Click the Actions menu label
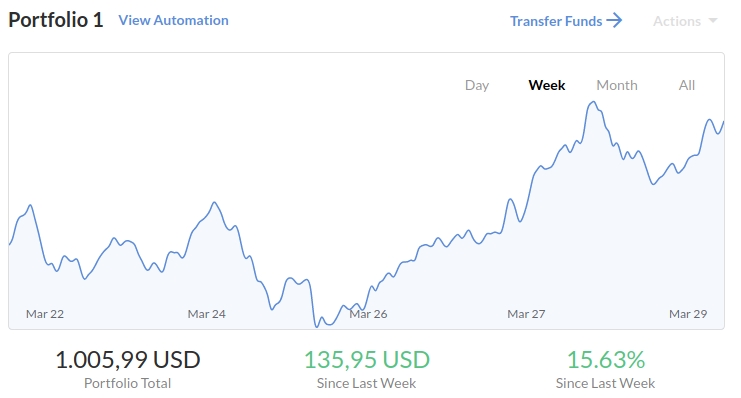The height and width of the screenshot is (398, 741). tap(677, 21)
